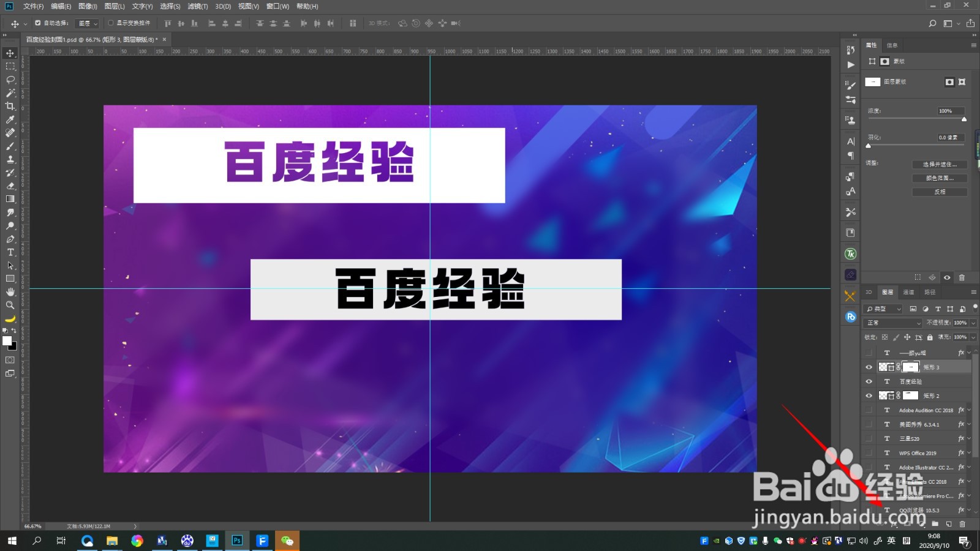980x551 pixels.
Task: Select the 矩形 3 layer mask thumbnail
Action: (911, 367)
